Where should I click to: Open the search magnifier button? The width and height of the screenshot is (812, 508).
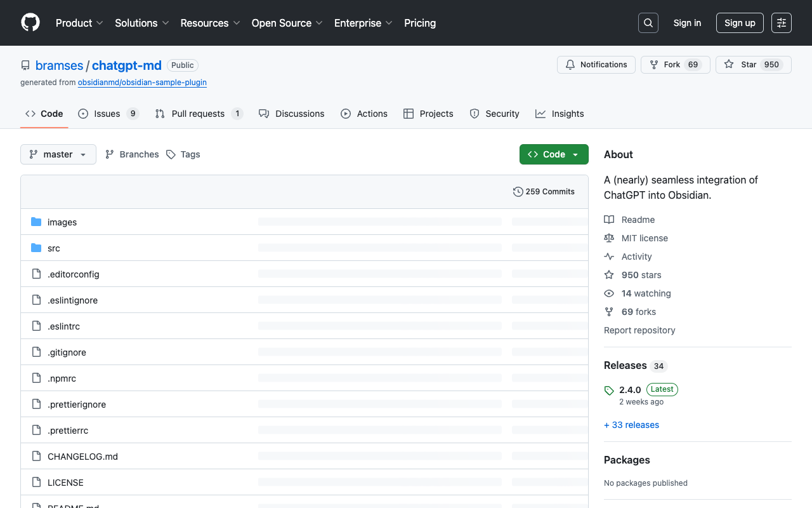coord(648,23)
